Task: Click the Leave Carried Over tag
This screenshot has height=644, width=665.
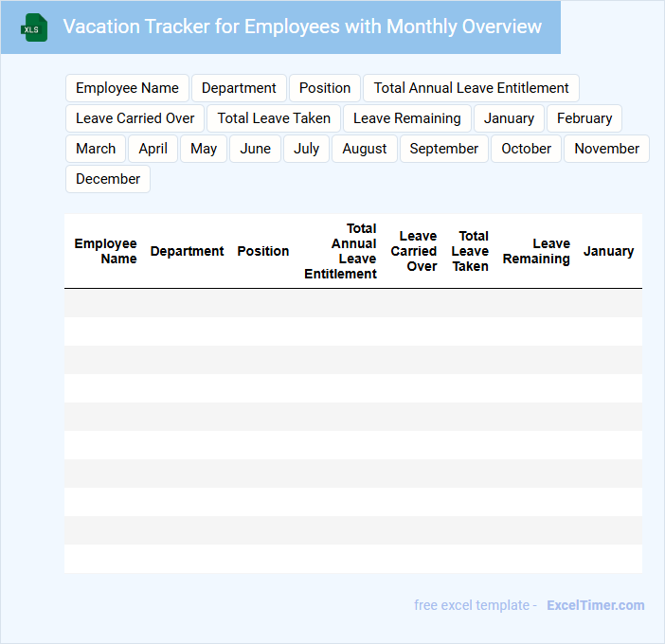Action: pyautogui.click(x=135, y=118)
